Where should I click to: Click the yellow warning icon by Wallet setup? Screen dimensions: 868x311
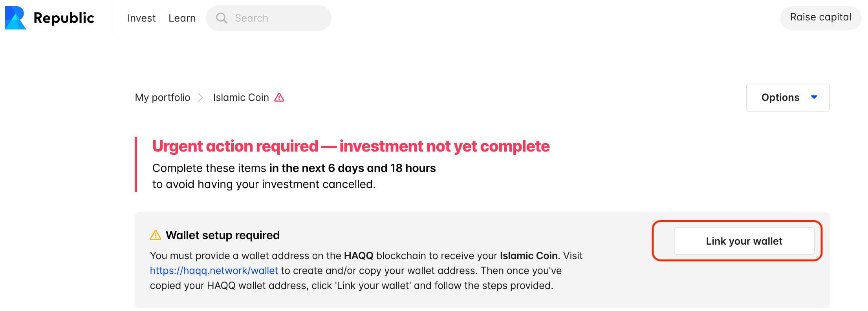point(156,235)
